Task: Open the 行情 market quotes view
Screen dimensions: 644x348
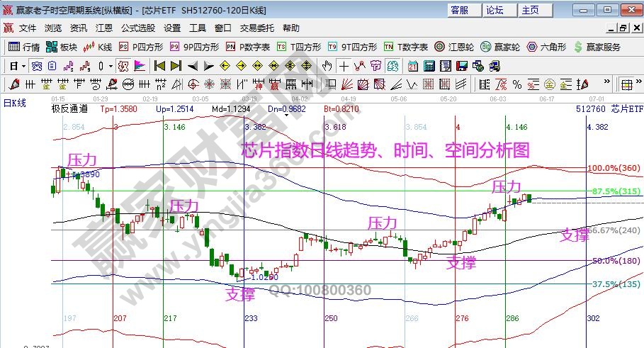Action: click(x=24, y=47)
